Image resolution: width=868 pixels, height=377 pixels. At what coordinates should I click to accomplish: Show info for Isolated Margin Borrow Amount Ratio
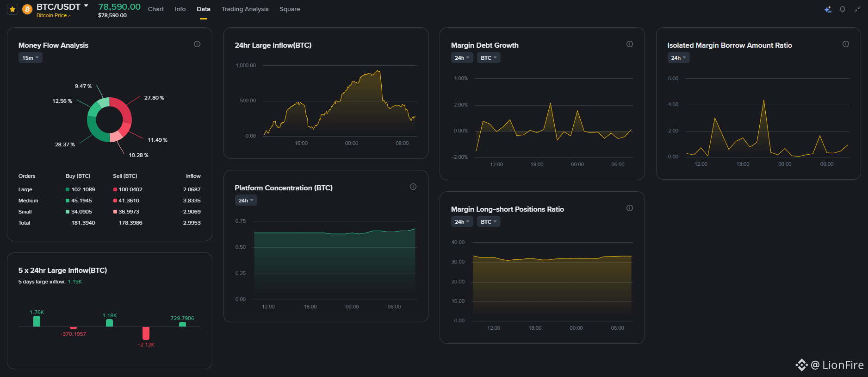[846, 44]
